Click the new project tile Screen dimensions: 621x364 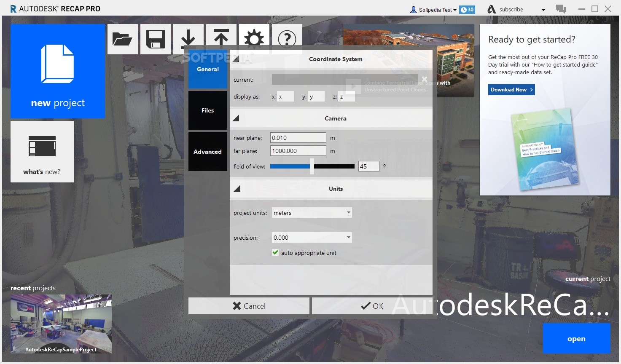pos(58,71)
